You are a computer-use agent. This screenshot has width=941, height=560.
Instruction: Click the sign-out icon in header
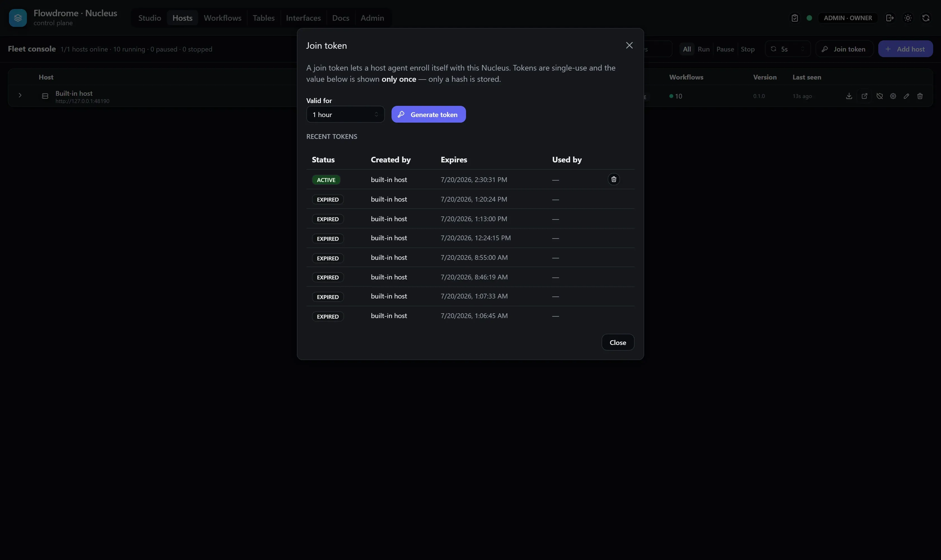pos(890,18)
